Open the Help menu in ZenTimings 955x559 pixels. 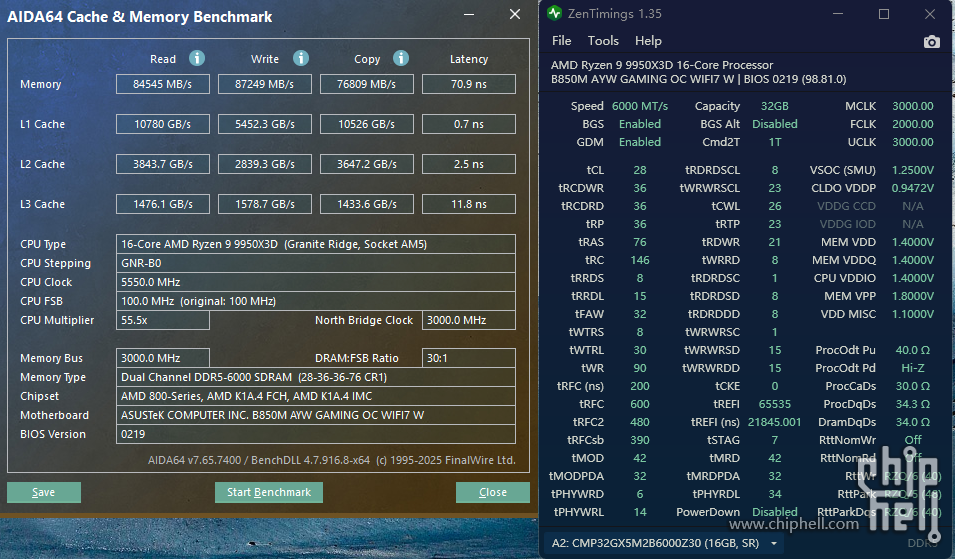(x=648, y=41)
